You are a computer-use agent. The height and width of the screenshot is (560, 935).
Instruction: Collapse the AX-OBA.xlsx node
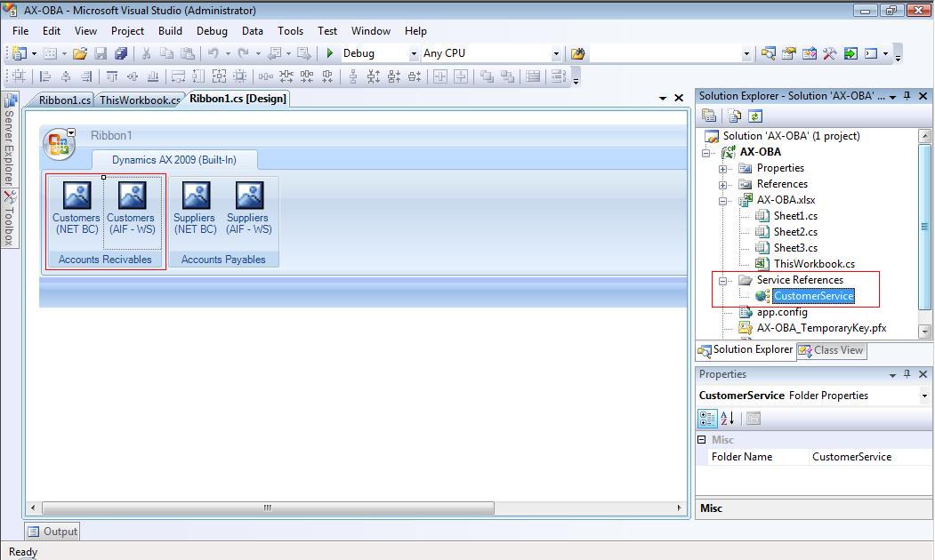722,201
